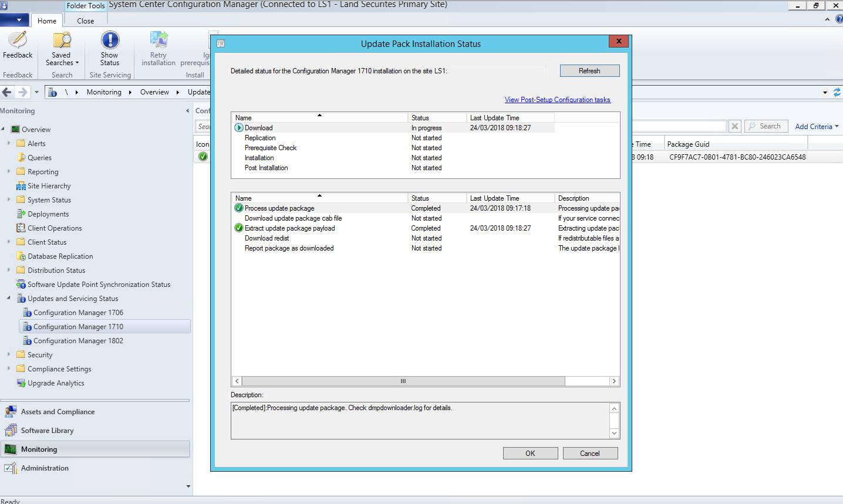The image size is (843, 504).
Task: Open the Saved Searches ribbon icon
Action: (x=62, y=40)
